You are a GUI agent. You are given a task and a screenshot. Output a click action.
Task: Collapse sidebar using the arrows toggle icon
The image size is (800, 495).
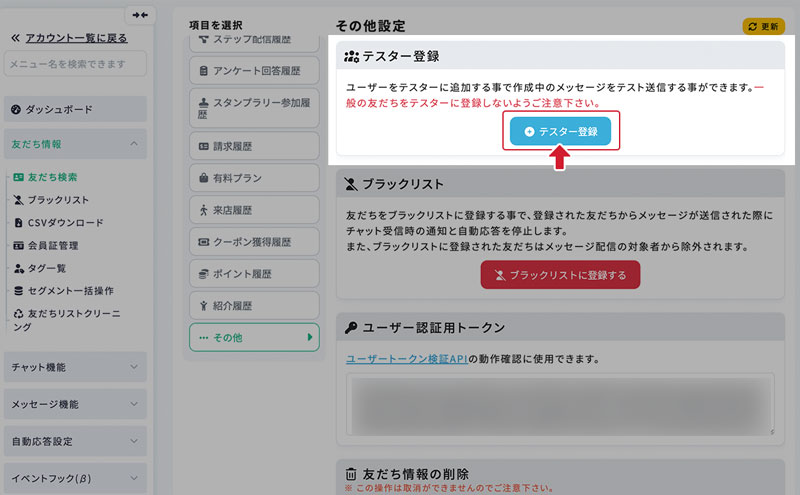[139, 14]
